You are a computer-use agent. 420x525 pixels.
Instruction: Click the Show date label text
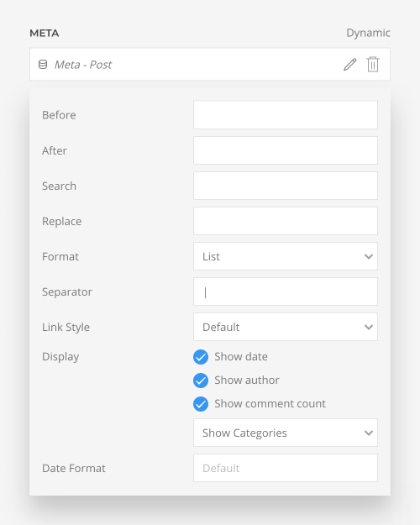tap(241, 357)
